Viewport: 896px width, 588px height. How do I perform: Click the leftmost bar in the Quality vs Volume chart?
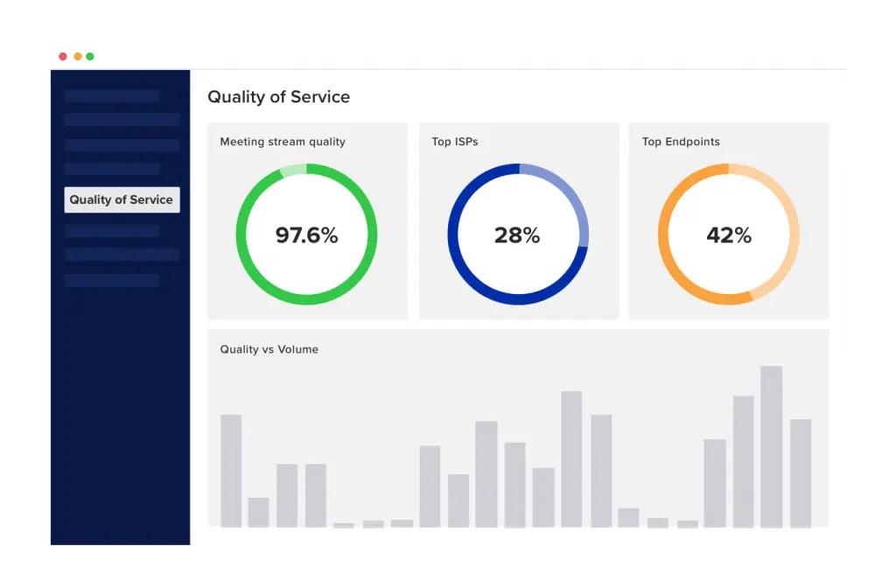coord(231,471)
